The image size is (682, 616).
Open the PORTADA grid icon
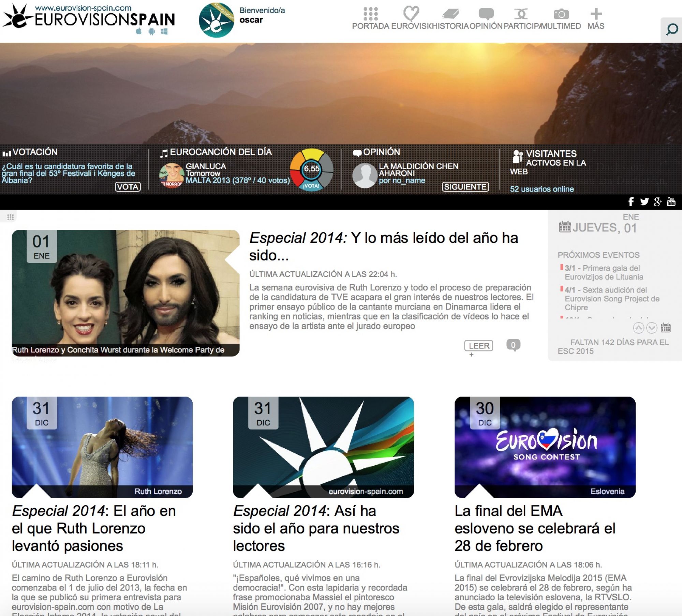pyautogui.click(x=370, y=14)
